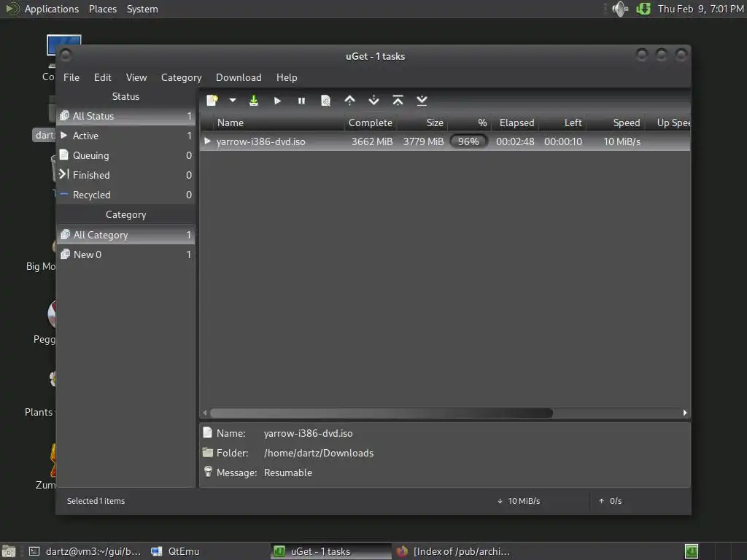The width and height of the screenshot is (747, 560).
Task: Open the Category menu
Action: [x=181, y=77]
